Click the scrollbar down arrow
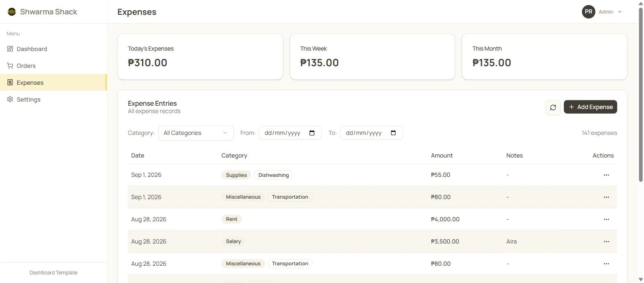 [641, 280]
